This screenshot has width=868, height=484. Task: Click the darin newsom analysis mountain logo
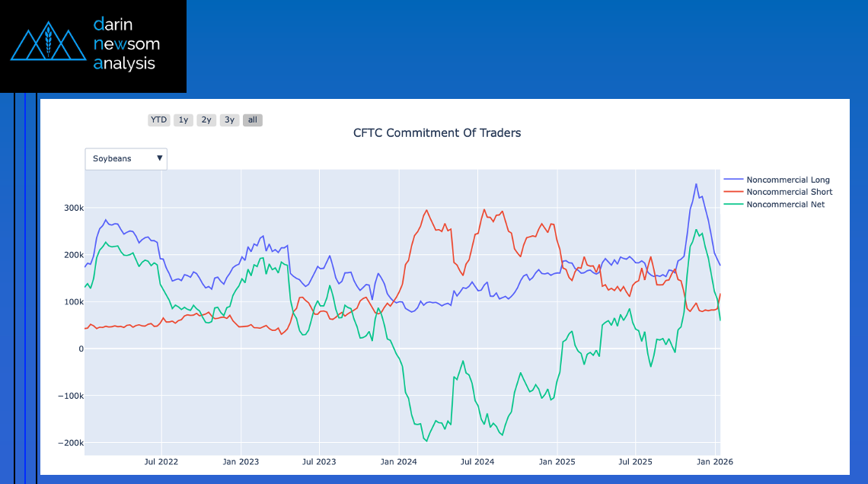[x=48, y=44]
